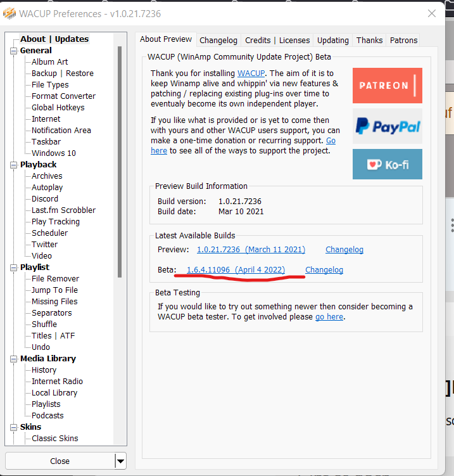Viewport: 454px width, 476px height.
Task: Open the Internet preferences page
Action: click(x=46, y=119)
